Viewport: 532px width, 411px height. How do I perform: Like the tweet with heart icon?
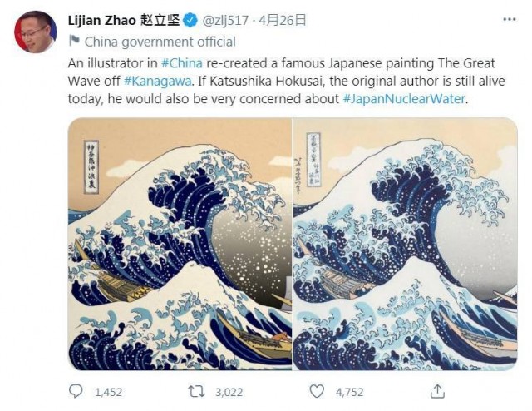click(x=317, y=391)
